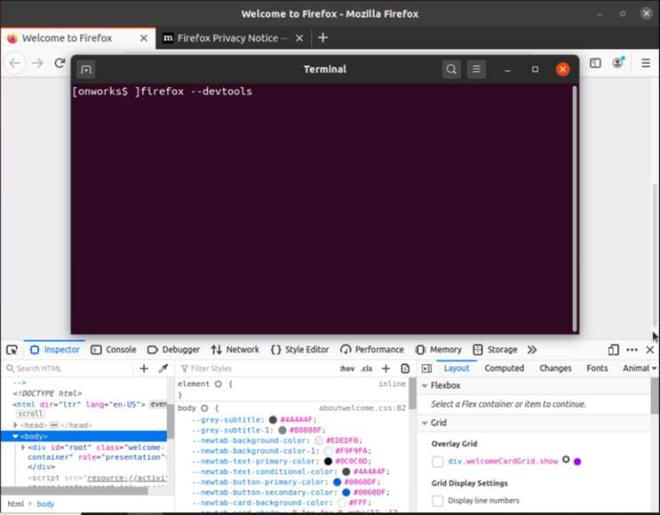Open the Firefox hamburger menu
Screen dimensions: 660x515
[645, 63]
